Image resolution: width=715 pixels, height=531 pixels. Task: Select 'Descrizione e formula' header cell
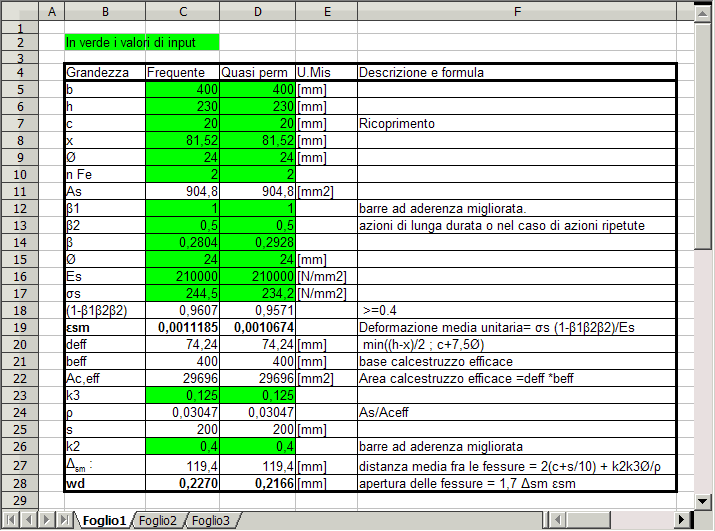click(517, 73)
